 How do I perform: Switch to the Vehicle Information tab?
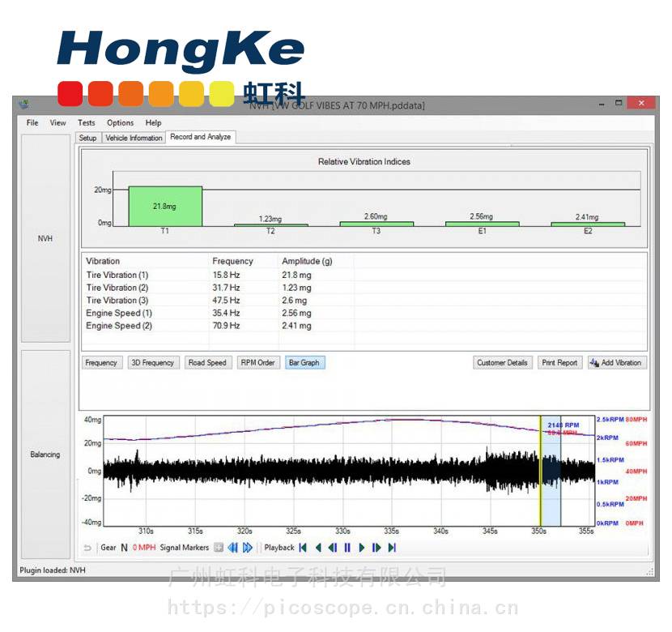[x=134, y=138]
